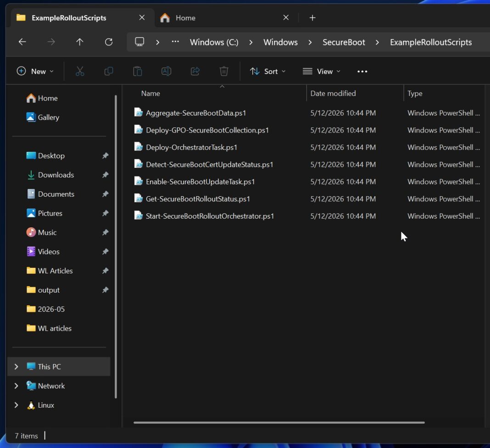490x448 pixels.
Task: Go forward with the right arrow button
Action: point(51,42)
